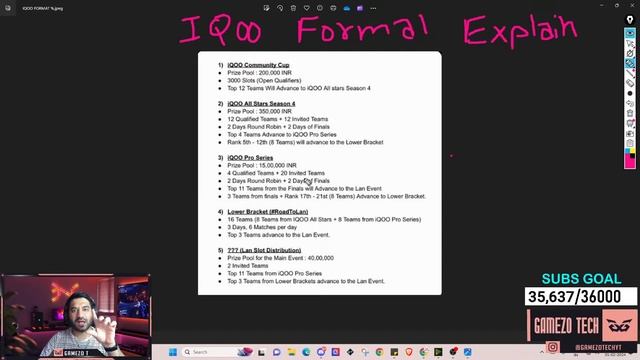Open file info panel icon

point(320,8)
